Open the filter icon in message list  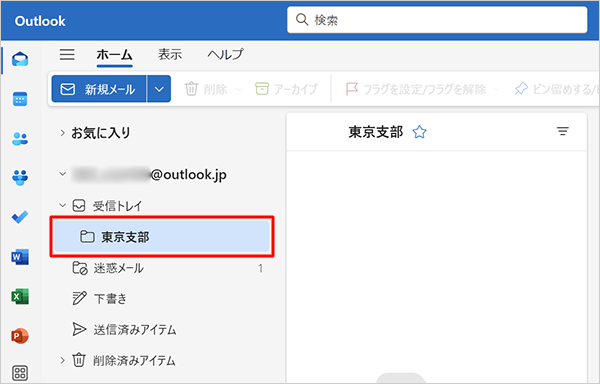pos(562,132)
